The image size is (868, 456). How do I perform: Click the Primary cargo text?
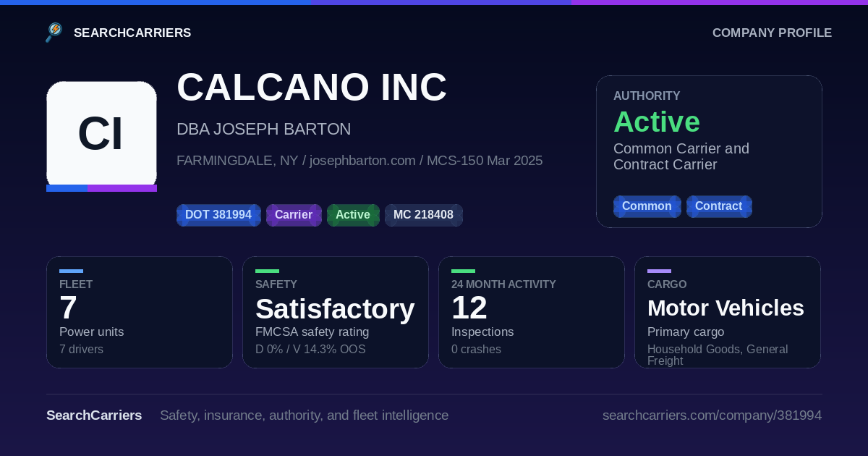point(686,332)
